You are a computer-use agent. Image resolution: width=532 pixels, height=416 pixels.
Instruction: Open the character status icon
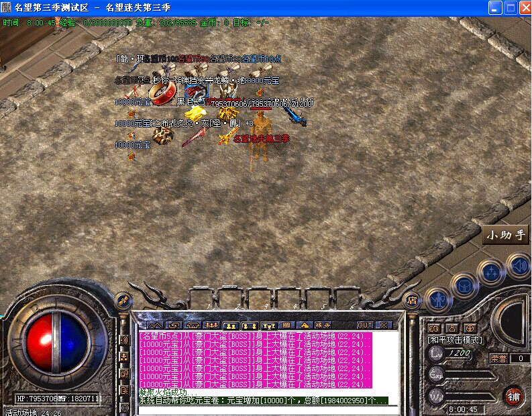[x=438, y=301]
